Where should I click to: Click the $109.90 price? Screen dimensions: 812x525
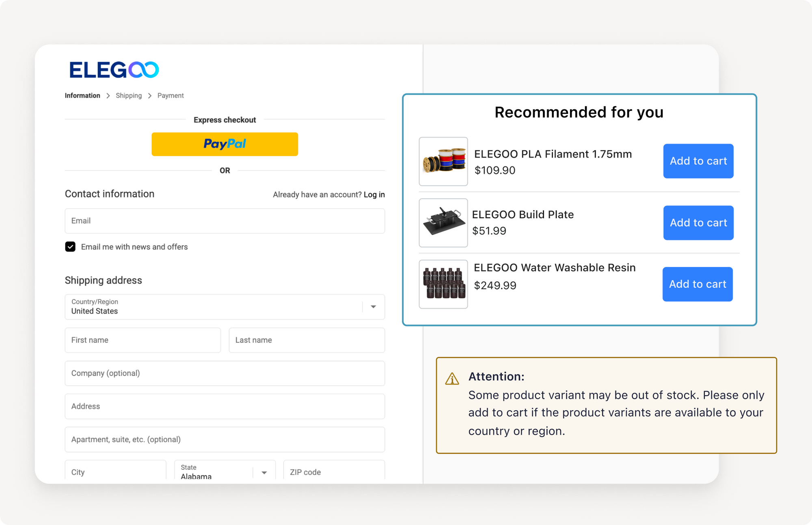tap(495, 170)
